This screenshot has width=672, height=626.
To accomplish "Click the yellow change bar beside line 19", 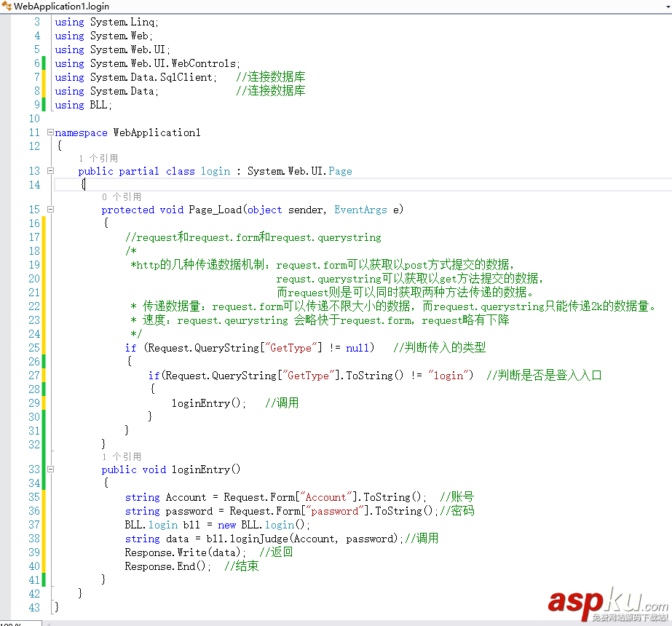I will point(43,265).
